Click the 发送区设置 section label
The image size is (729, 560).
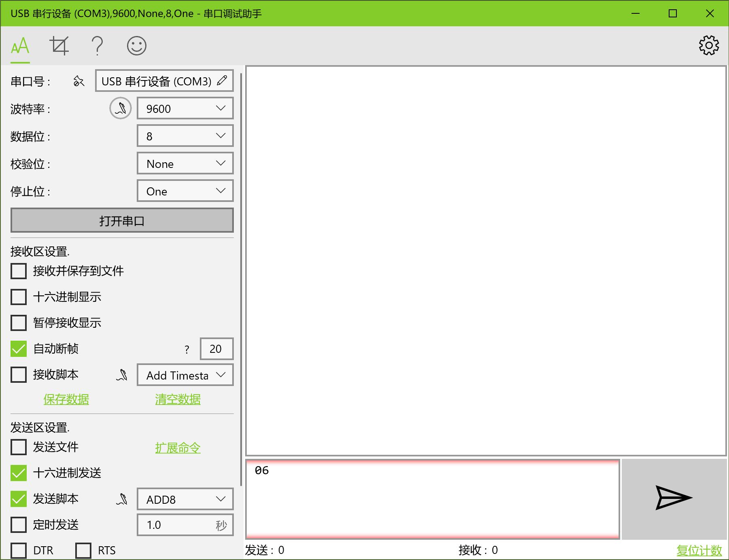coord(40,428)
